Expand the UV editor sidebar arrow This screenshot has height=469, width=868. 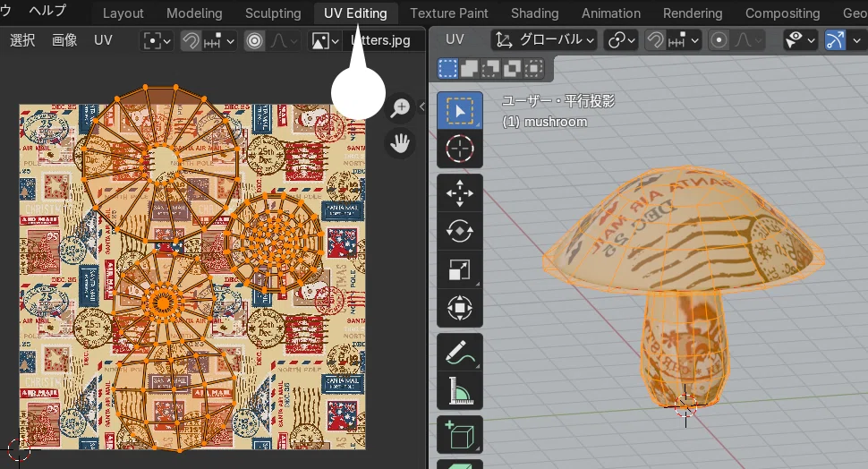[x=421, y=107]
